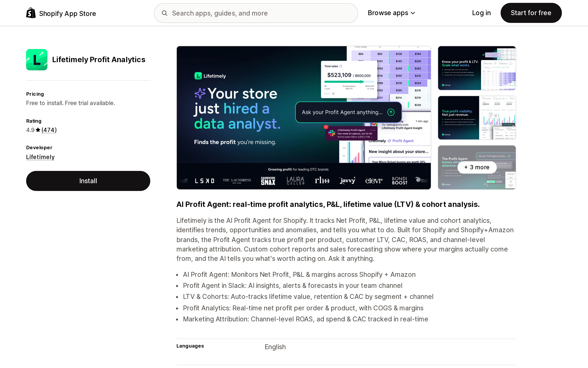
Task: Click the clevr brand logo
Action: 374,181
